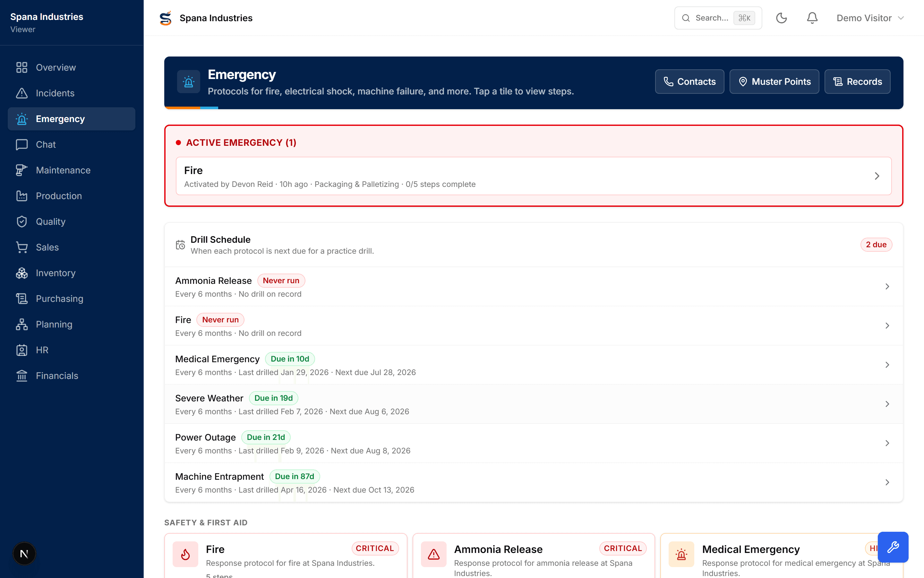Toggle dark mode moon icon

click(x=781, y=18)
